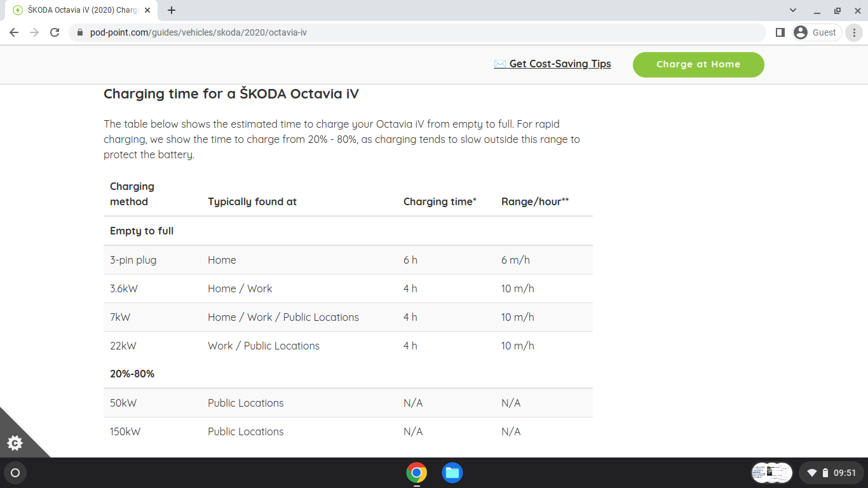Open the ChromeOS launcher
This screenshot has width=868, height=488.
pyautogui.click(x=15, y=473)
